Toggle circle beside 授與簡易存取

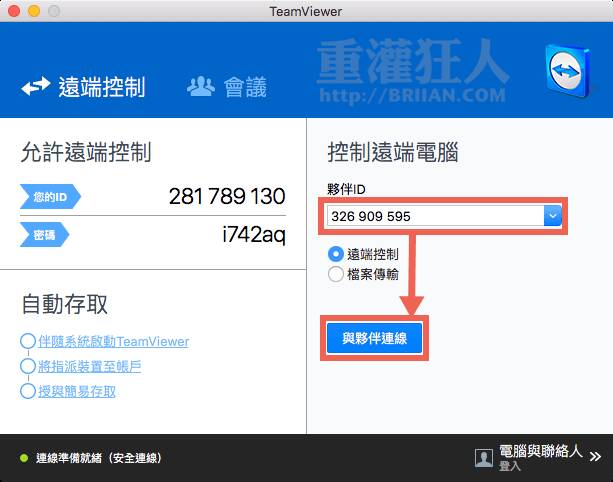[x=28, y=391]
